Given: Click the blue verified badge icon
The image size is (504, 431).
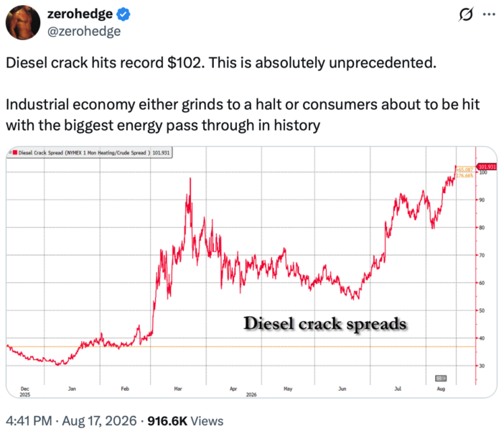Looking at the screenshot, I should click(x=123, y=14).
